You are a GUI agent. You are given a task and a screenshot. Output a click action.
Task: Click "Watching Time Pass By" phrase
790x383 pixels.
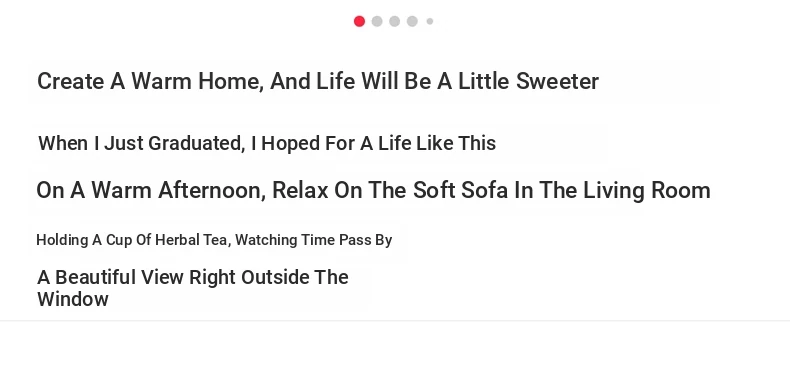[313, 240]
